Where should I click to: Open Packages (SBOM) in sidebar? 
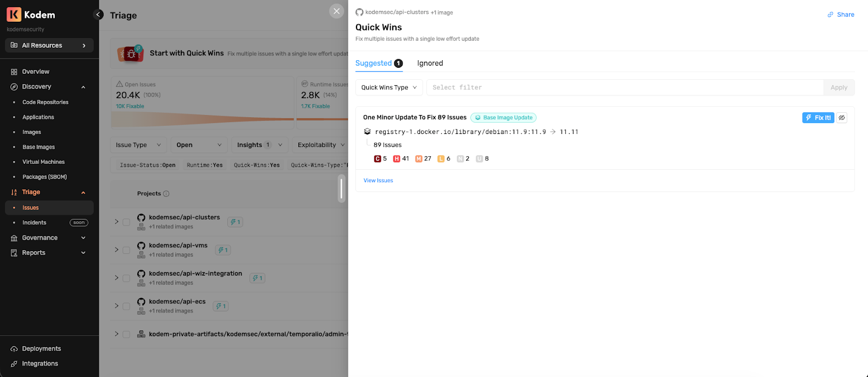click(x=44, y=177)
